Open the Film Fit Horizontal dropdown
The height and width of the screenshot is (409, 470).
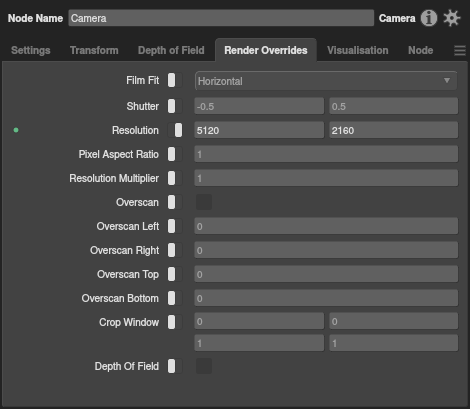pos(326,81)
